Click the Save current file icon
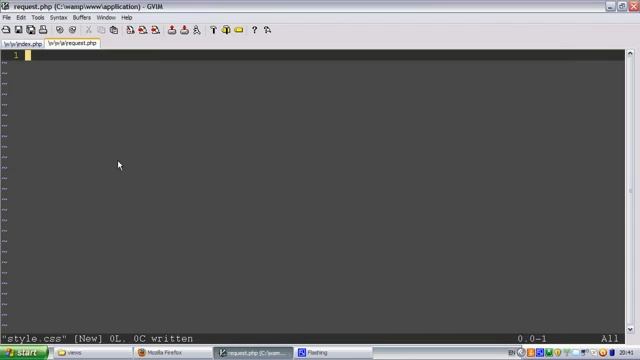 18,30
